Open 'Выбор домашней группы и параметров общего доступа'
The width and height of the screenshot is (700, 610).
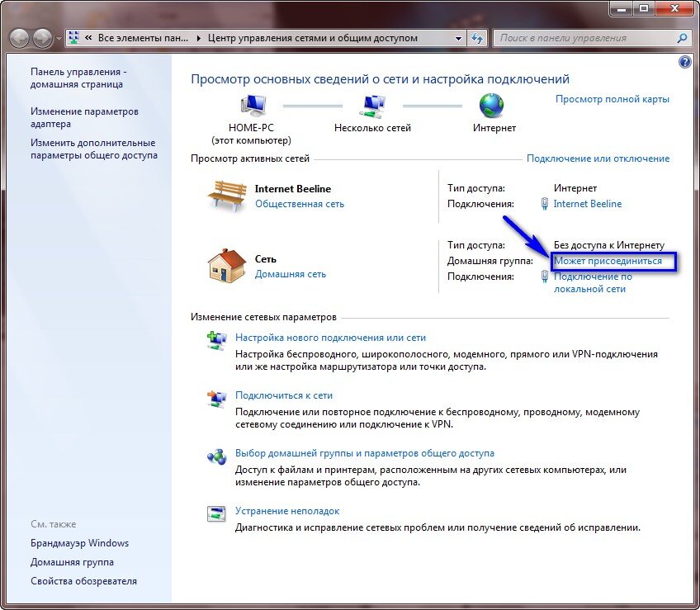point(365,453)
